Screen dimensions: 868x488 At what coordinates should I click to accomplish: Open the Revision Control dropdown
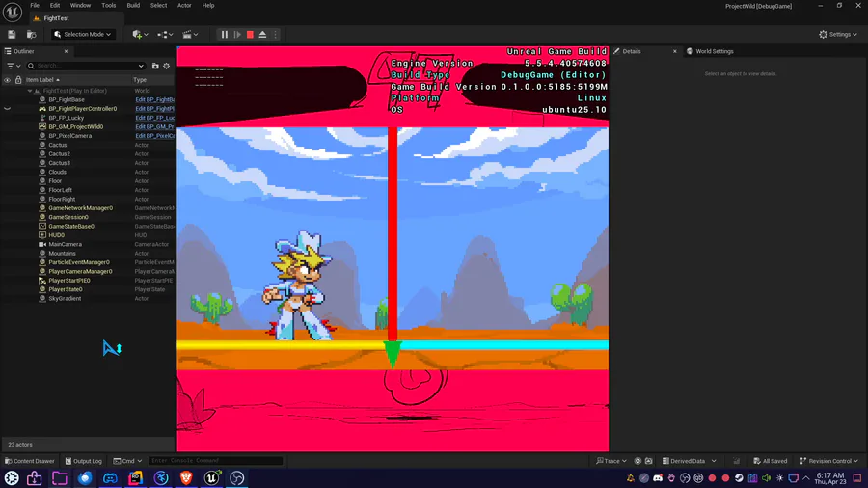[x=829, y=461]
